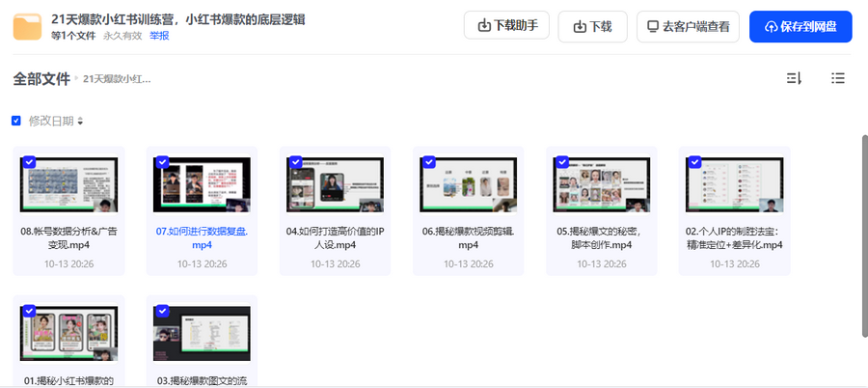
Task: Open thumbnail of 05.揭秘爆文的秘密 video
Action: pos(601,184)
